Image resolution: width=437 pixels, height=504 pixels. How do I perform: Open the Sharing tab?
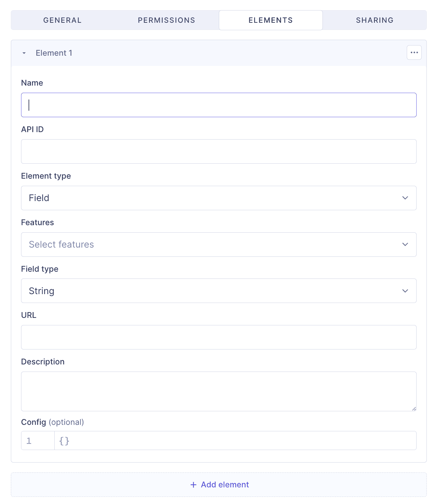(x=374, y=20)
